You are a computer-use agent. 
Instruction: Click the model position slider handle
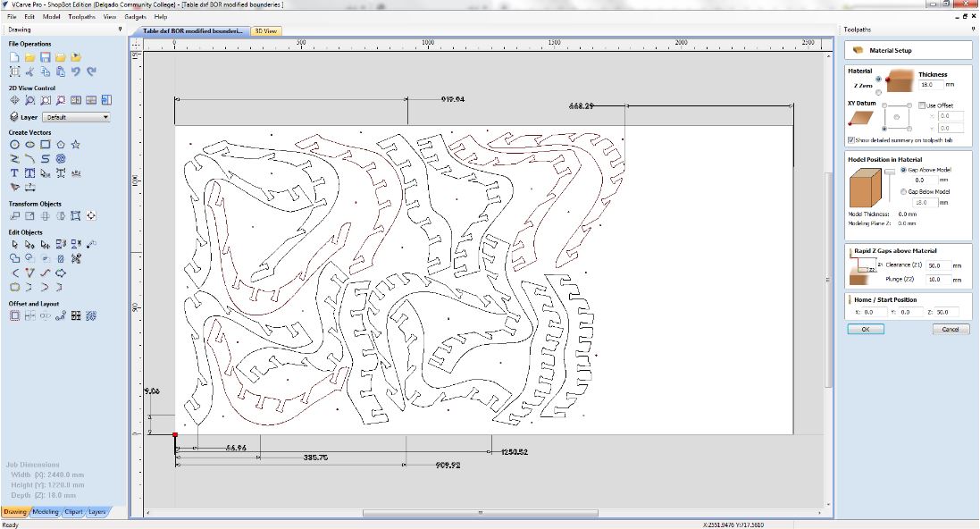point(890,172)
